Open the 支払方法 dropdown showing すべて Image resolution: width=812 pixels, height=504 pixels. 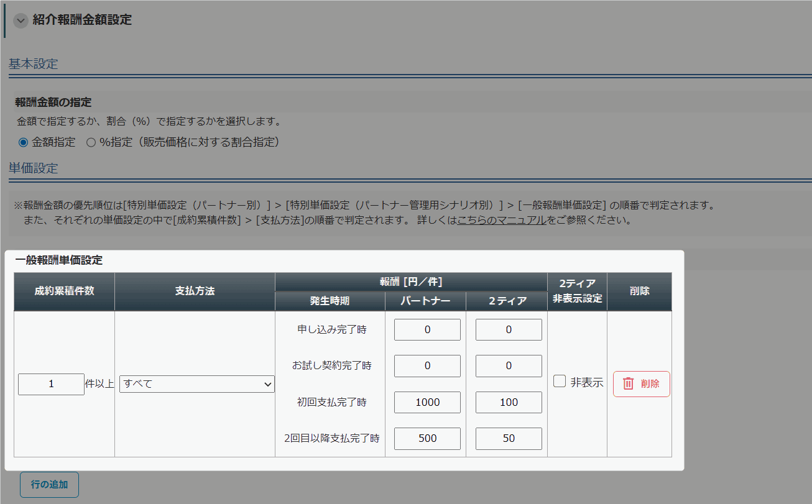(197, 384)
